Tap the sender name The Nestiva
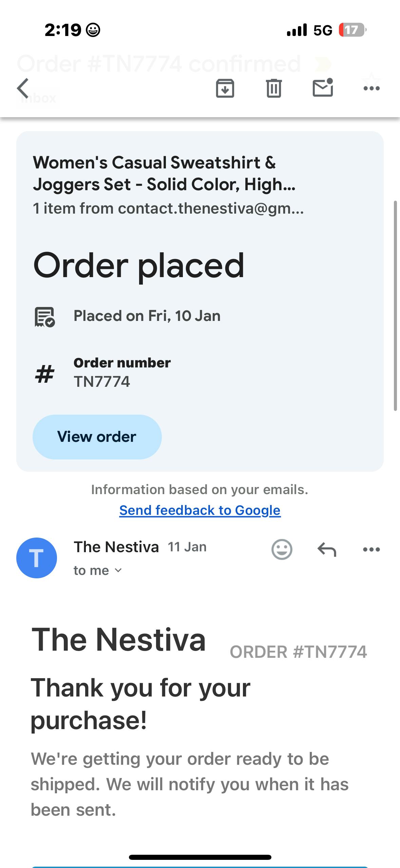Screen dimensions: 400x868 point(116,547)
